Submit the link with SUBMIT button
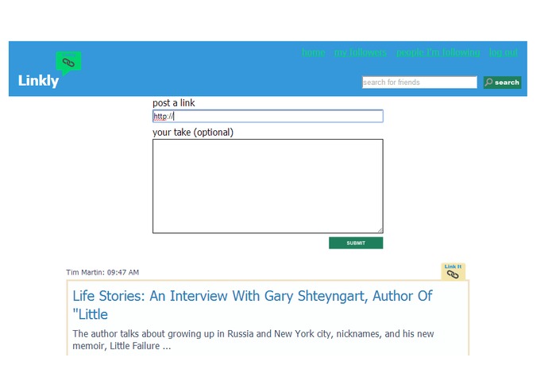Viewport: 552px width, 392px height. [356, 243]
